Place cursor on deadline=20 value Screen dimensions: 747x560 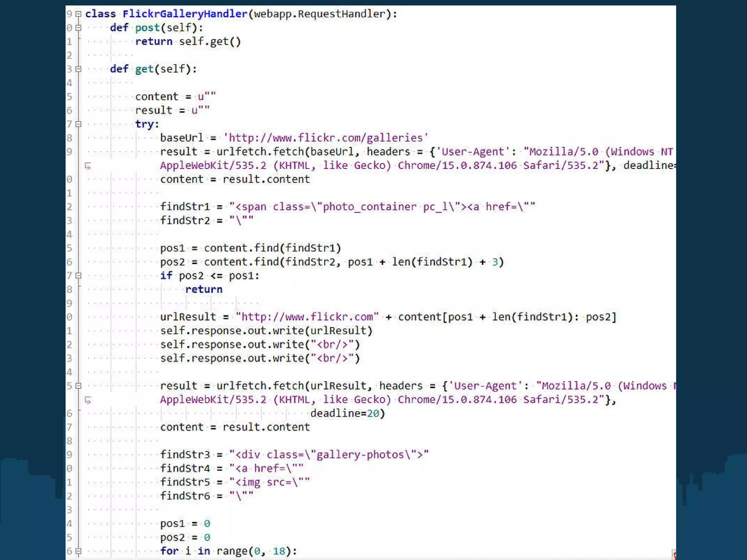[373, 413]
